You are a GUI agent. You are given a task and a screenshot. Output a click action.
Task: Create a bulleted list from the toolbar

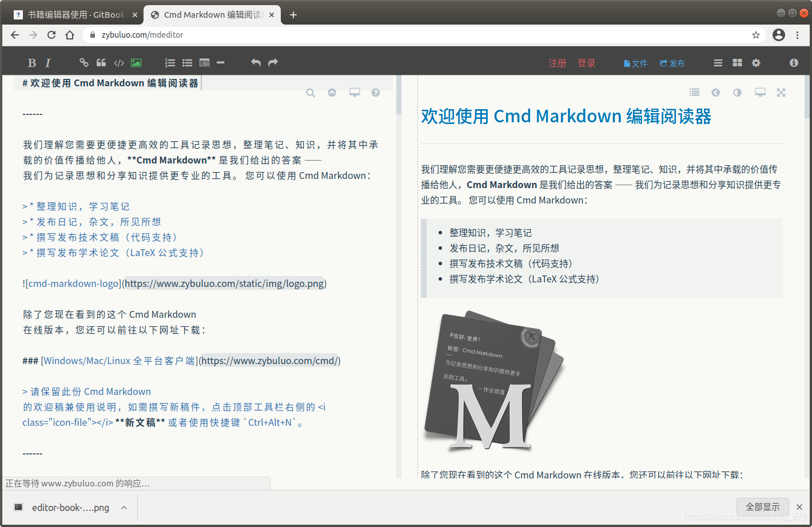click(187, 63)
